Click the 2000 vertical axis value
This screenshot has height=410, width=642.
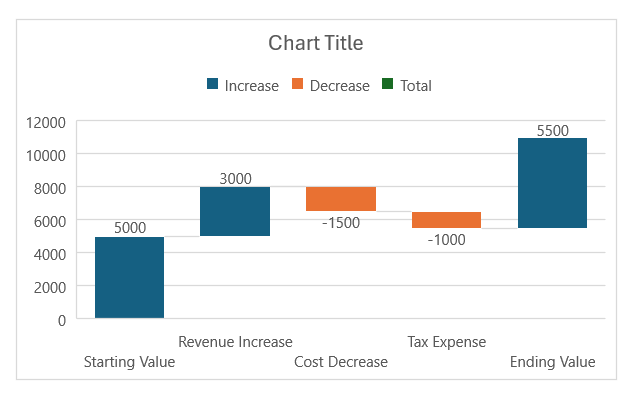pyautogui.click(x=50, y=288)
